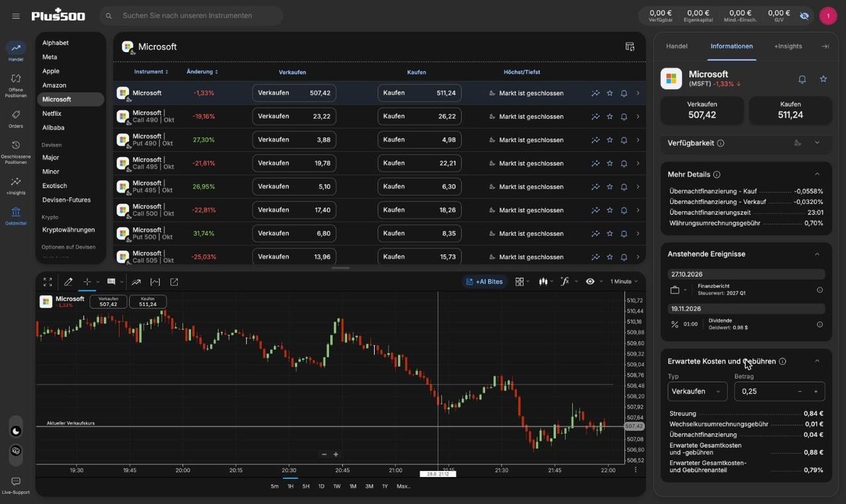Decrease Betrag with the minus stepper
846x504 pixels.
(800, 392)
